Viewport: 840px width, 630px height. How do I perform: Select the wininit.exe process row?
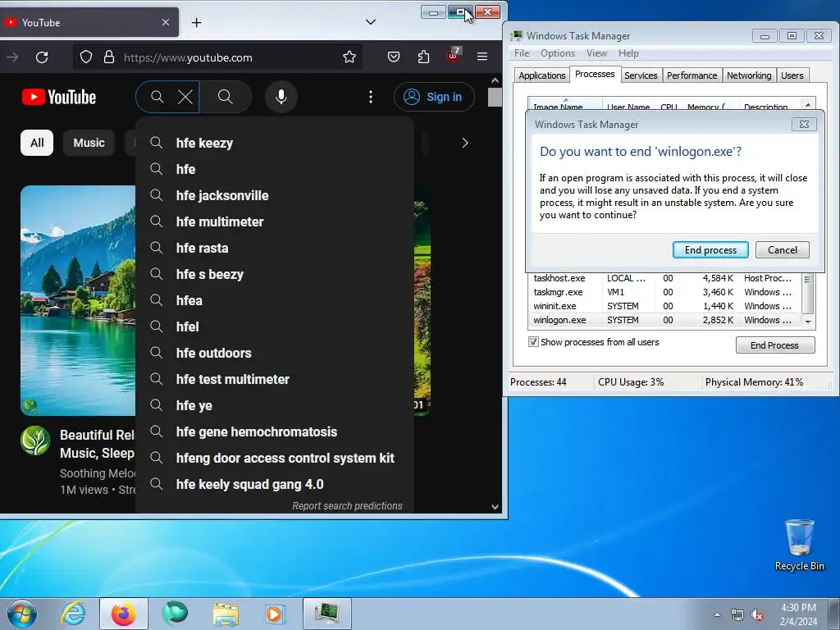click(664, 306)
